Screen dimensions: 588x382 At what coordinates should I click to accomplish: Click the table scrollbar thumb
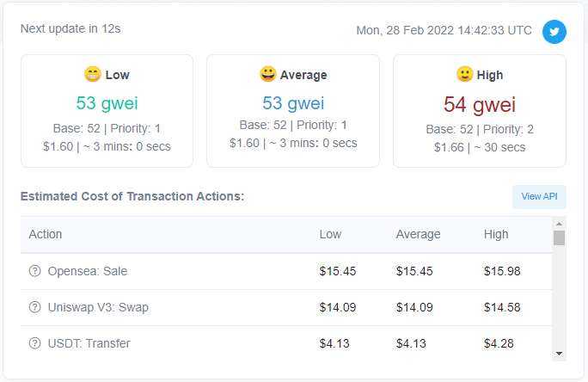tap(559, 237)
